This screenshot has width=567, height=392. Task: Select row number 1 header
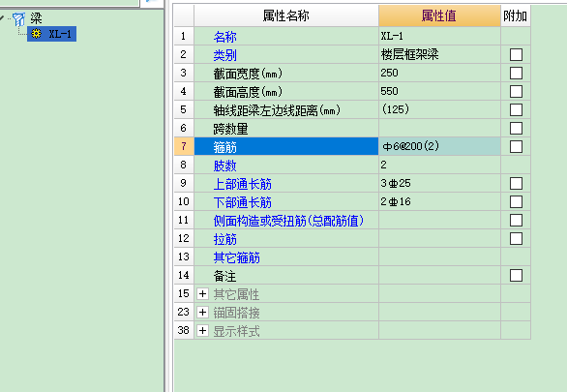(184, 36)
